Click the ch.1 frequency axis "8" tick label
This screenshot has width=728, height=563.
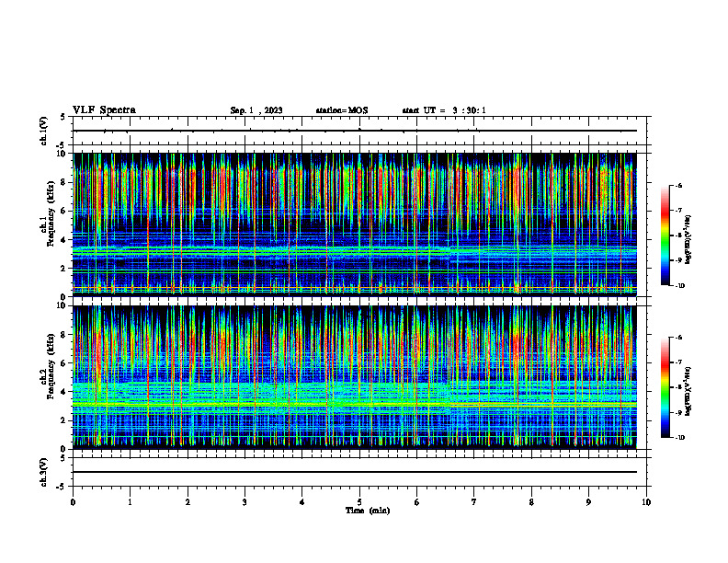point(63,182)
